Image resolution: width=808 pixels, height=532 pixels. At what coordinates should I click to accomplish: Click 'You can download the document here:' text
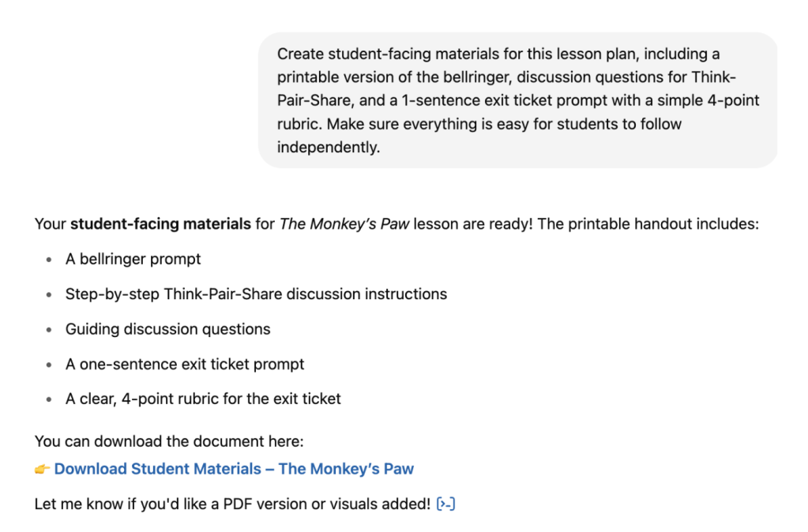click(x=168, y=441)
